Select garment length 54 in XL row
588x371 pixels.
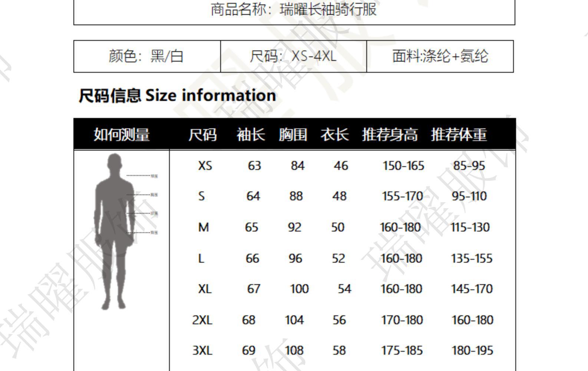coord(344,289)
